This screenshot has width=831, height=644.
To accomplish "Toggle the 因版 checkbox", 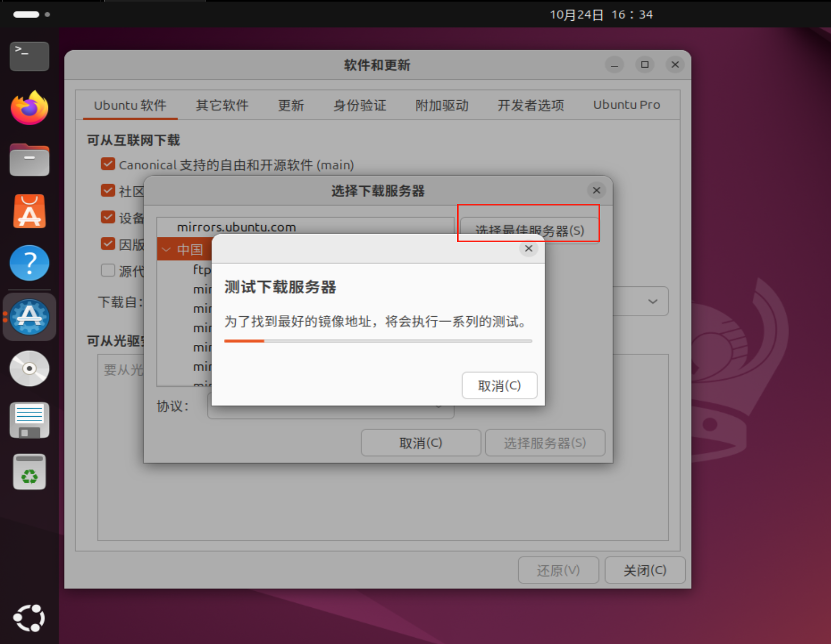I will [x=108, y=244].
